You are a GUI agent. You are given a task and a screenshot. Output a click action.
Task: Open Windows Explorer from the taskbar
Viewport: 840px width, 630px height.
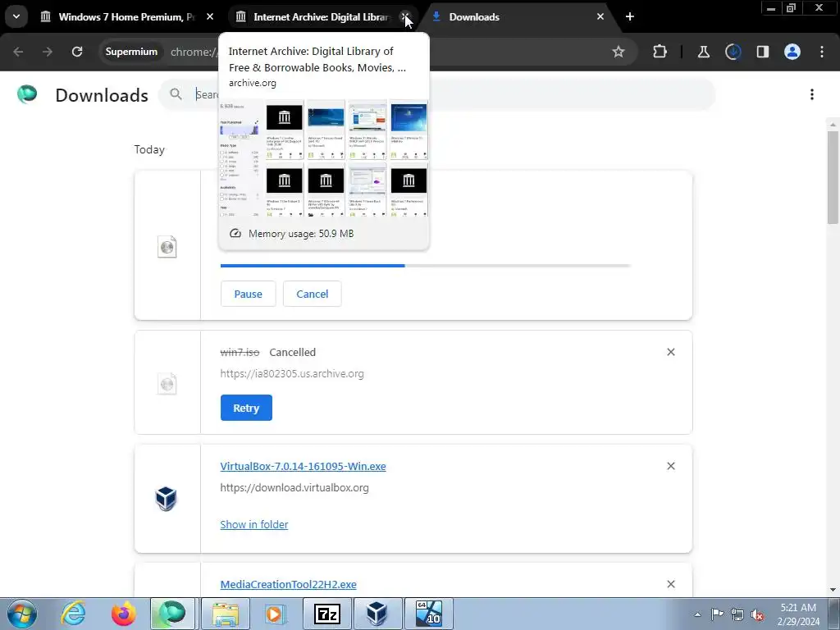tap(226, 614)
